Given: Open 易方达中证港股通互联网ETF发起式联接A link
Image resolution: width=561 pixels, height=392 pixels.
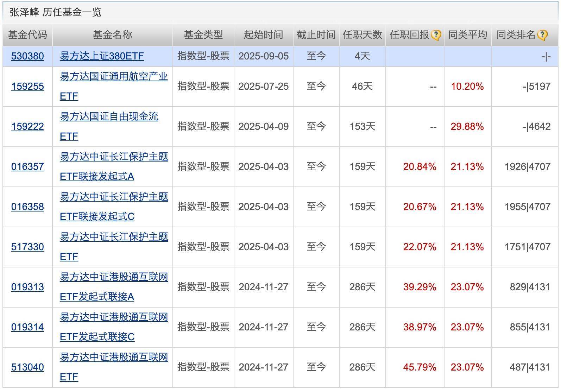Looking at the screenshot, I should 114,287.
